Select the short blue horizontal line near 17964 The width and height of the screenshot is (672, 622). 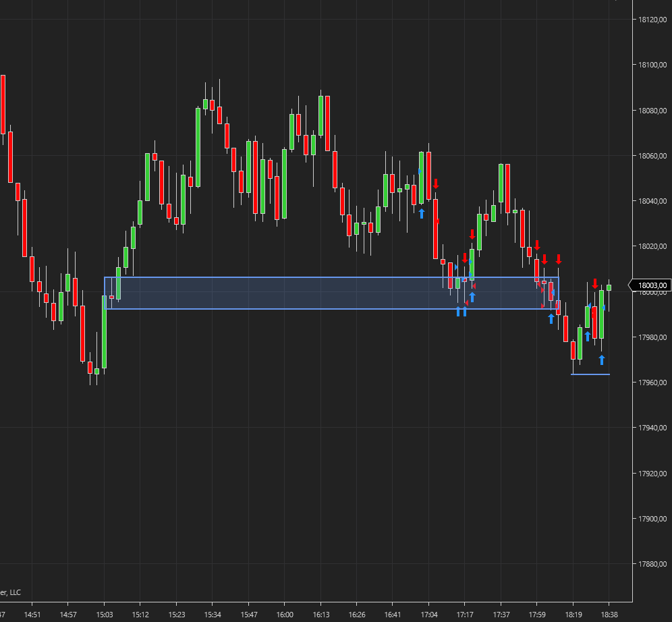[x=590, y=374]
